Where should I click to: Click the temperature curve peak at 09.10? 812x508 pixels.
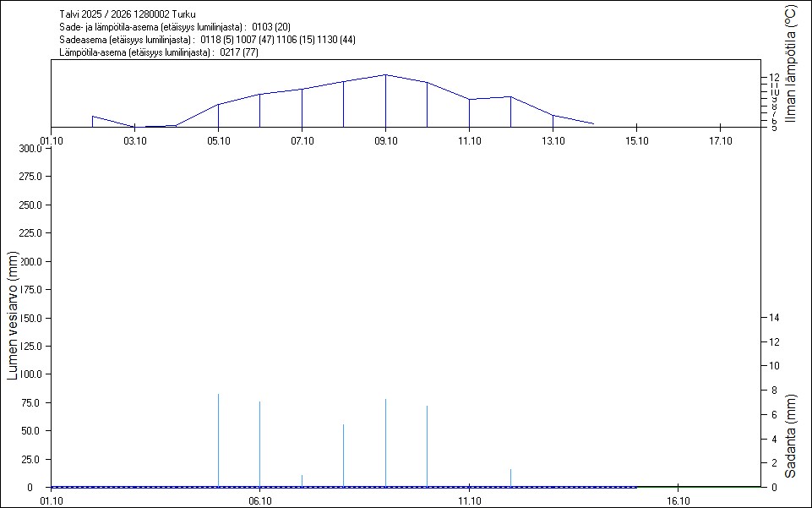[x=385, y=75]
